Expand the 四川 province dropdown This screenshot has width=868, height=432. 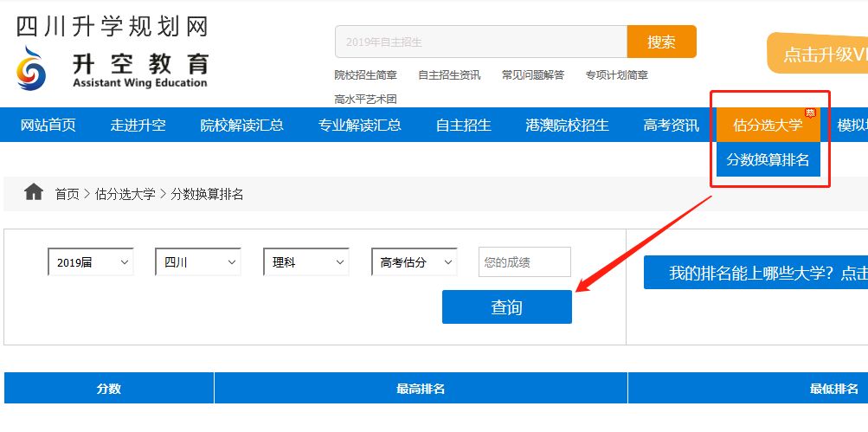pyautogui.click(x=197, y=262)
